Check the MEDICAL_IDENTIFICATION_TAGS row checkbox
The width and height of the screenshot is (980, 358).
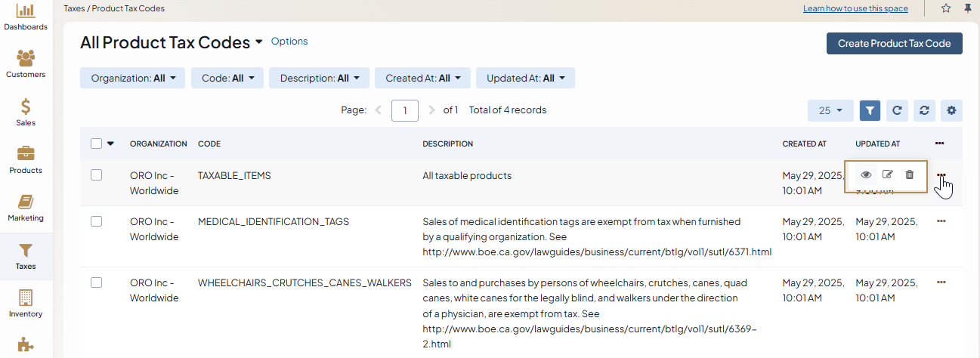[x=96, y=221]
